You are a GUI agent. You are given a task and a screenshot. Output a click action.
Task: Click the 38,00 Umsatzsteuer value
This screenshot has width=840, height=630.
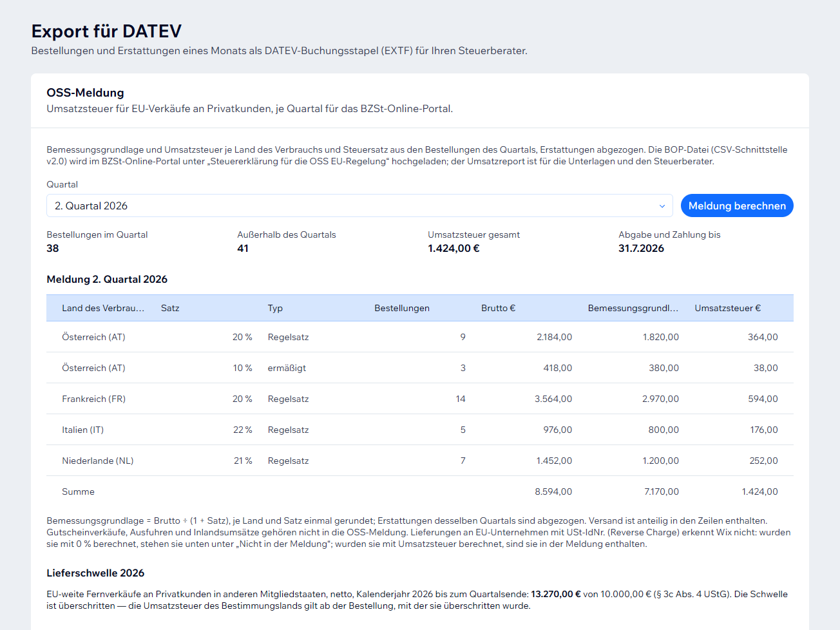[766, 368]
